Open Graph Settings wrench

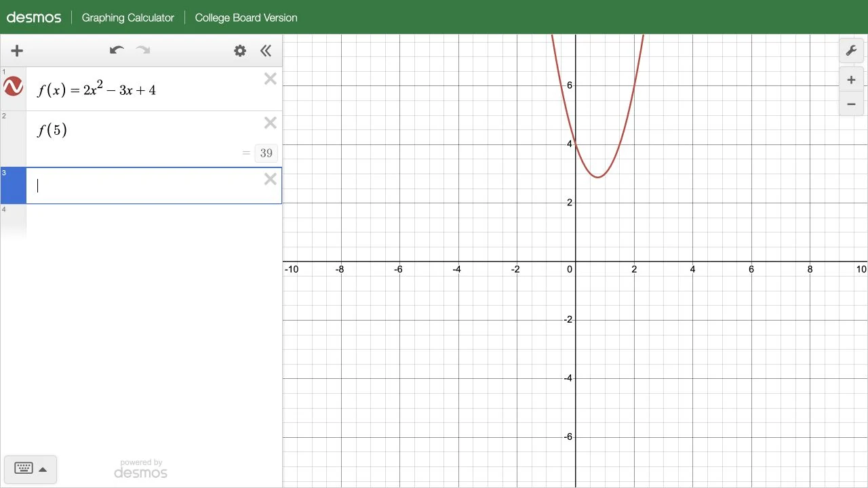tap(851, 51)
